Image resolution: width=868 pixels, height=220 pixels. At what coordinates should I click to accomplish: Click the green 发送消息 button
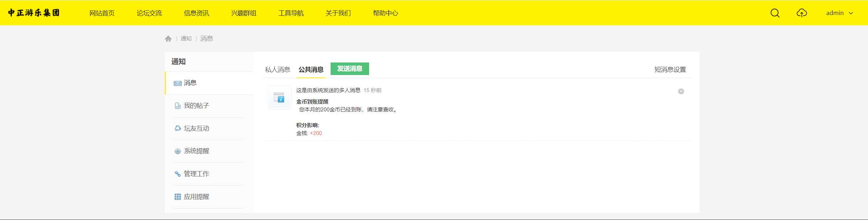pyautogui.click(x=350, y=69)
